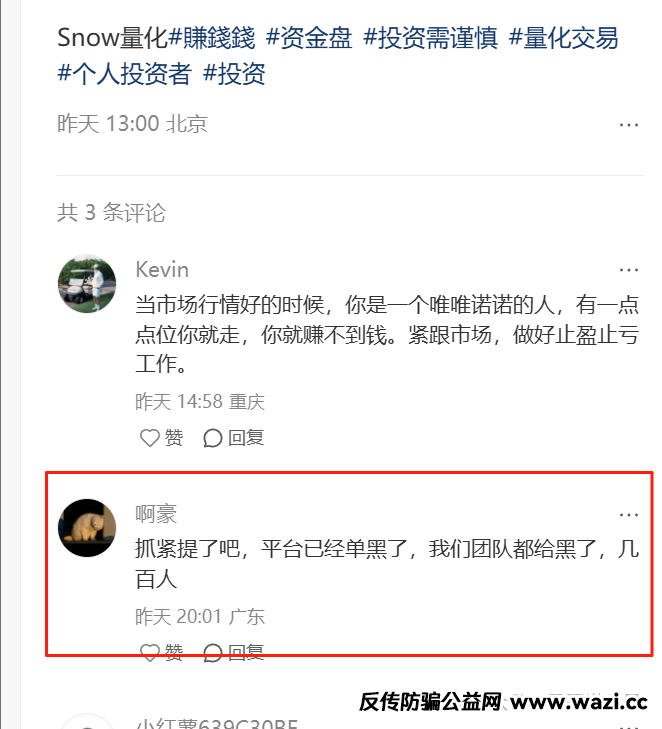Open the three-dot menu on 啊豪's comment
This screenshot has height=729, width=662.
629,515
